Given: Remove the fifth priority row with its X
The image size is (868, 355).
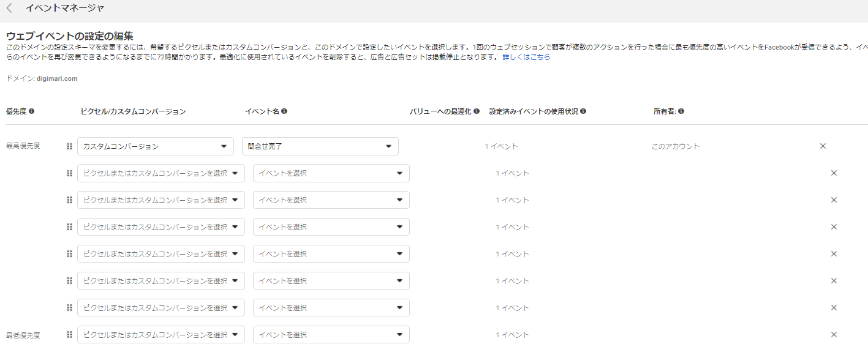Looking at the screenshot, I should pyautogui.click(x=834, y=254).
